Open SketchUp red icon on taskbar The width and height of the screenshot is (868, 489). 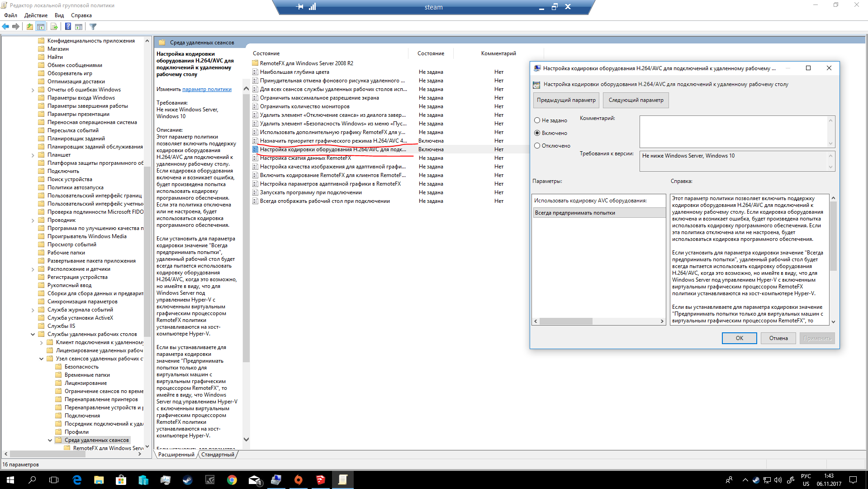tap(320, 480)
